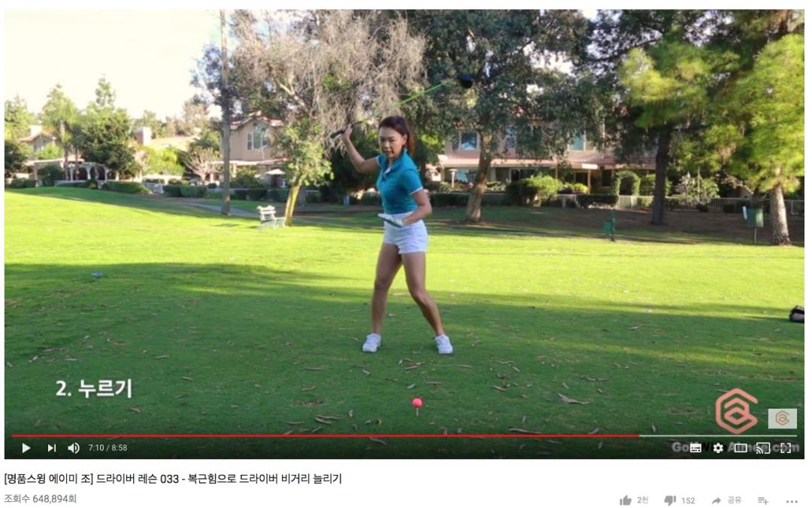
Task: Play the paused video
Action: [x=26, y=449]
